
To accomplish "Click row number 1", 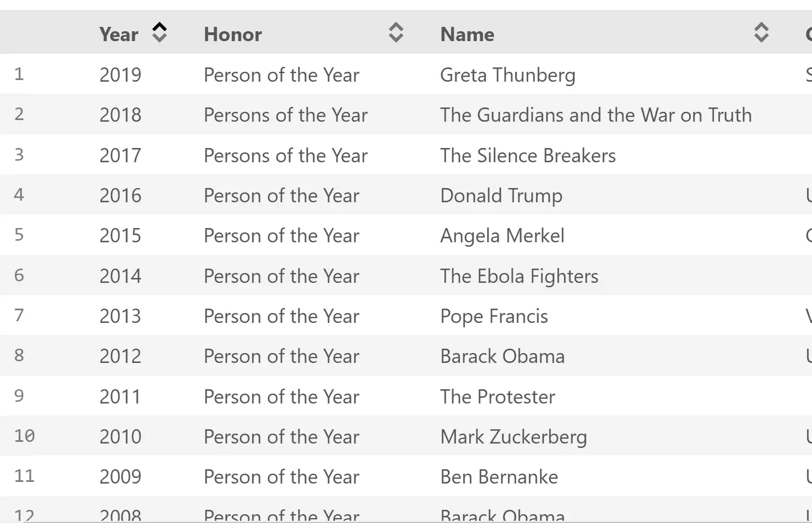I will (19, 74).
